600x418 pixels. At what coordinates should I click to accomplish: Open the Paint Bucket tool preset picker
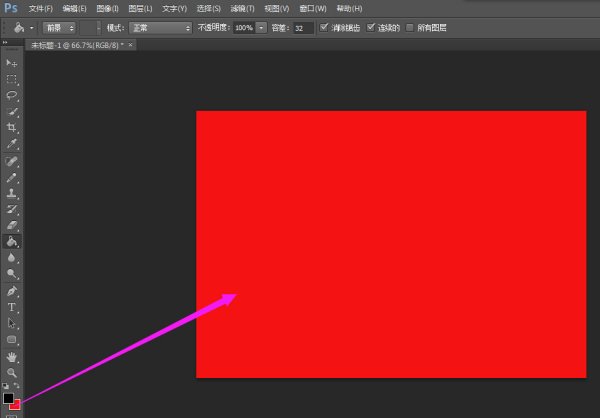(31, 28)
